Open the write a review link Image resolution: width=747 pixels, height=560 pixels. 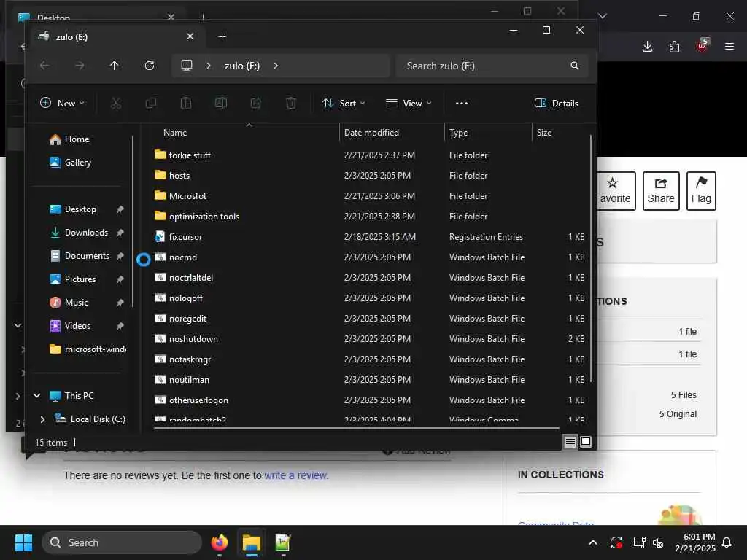click(295, 475)
